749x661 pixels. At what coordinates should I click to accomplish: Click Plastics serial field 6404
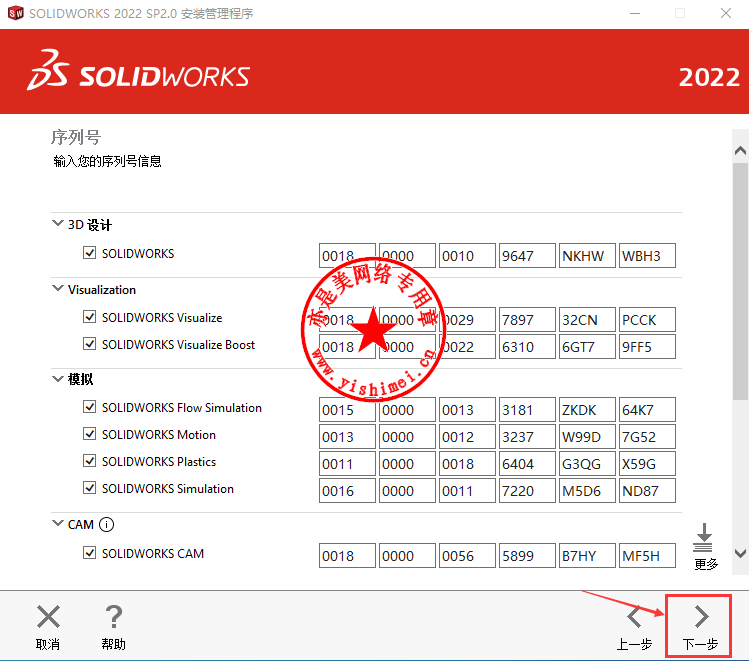(527, 464)
